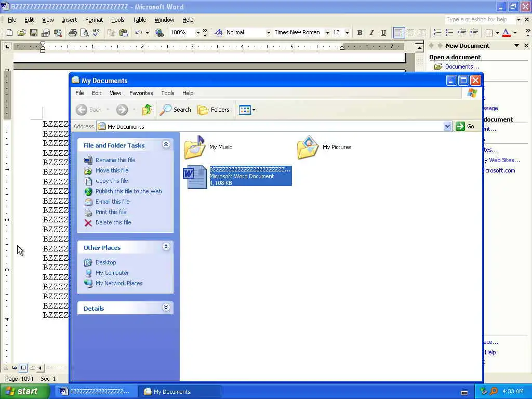Open My Network Places link
Image resolution: width=532 pixels, height=399 pixels.
pyautogui.click(x=119, y=283)
